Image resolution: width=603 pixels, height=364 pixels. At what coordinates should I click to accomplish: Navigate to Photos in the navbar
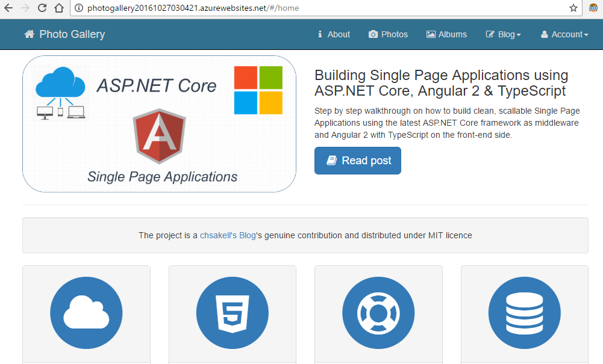tap(389, 34)
